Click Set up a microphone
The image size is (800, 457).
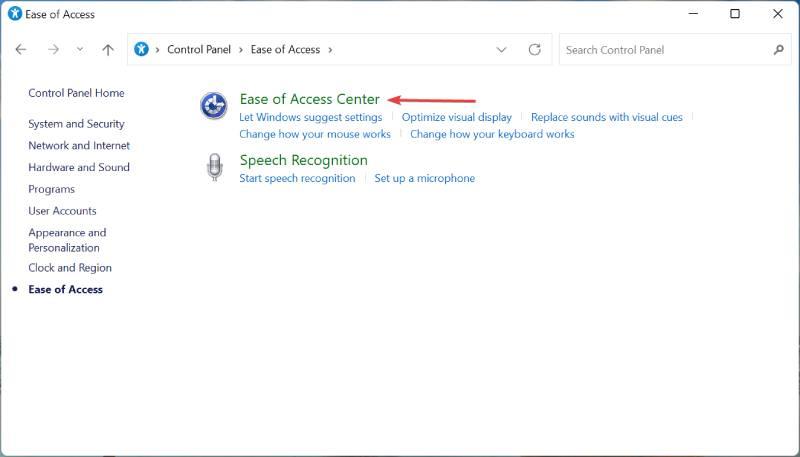(424, 178)
